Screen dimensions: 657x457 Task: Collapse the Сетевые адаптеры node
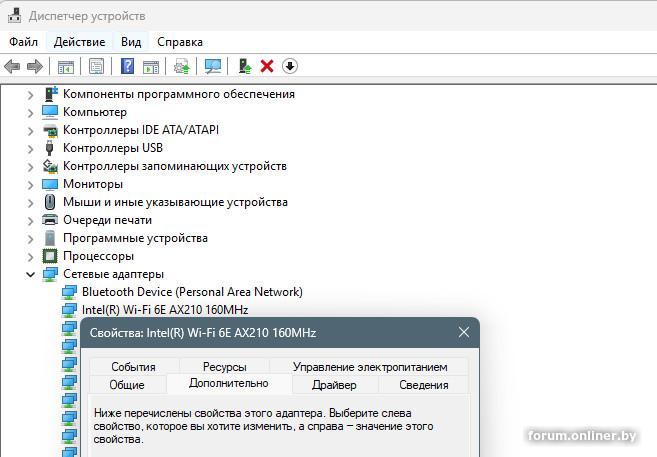pyautogui.click(x=30, y=274)
